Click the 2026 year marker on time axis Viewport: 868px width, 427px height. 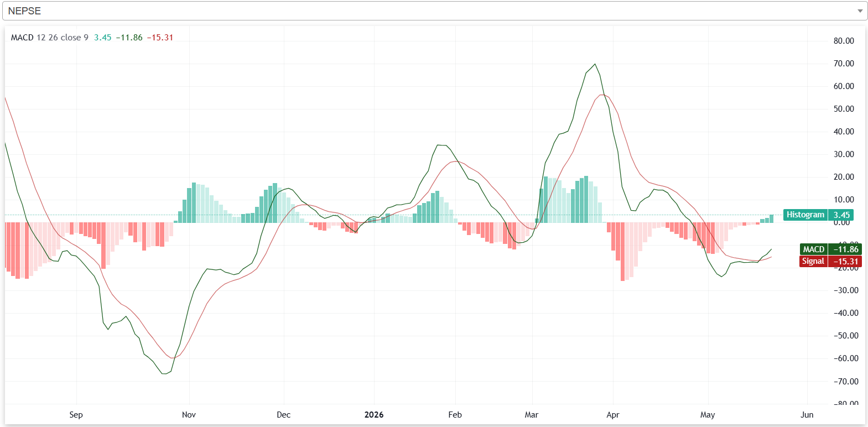(x=374, y=415)
